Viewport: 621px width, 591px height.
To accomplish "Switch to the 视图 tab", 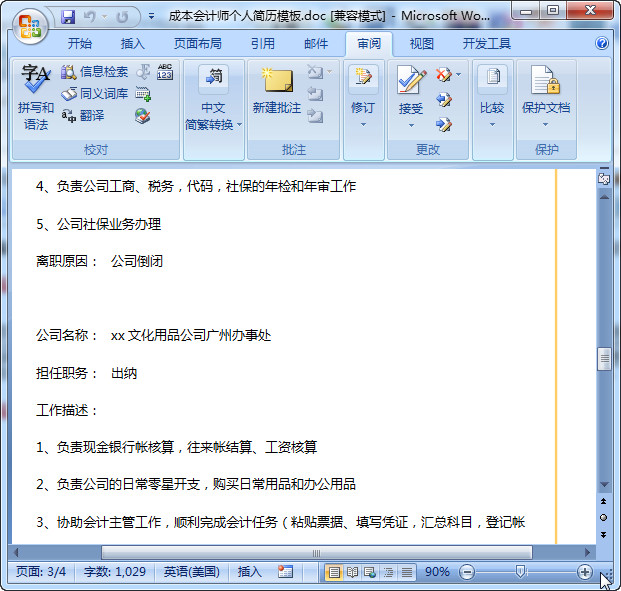I will pos(421,43).
